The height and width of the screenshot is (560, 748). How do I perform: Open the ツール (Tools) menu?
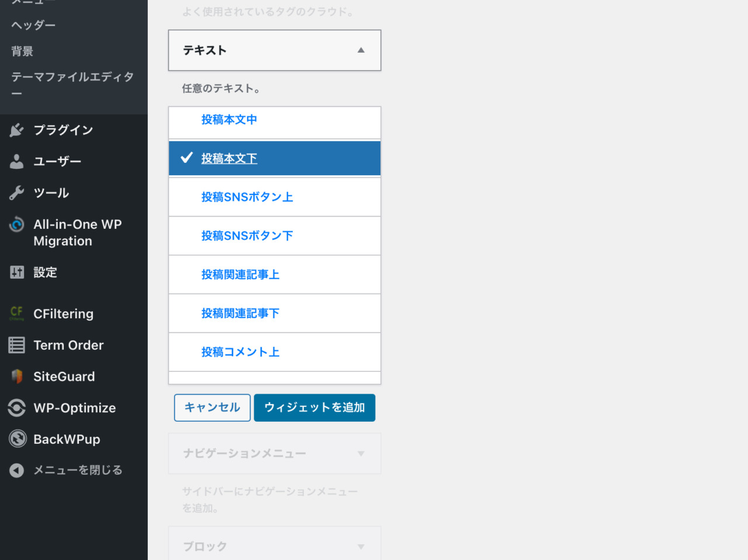[x=51, y=193]
